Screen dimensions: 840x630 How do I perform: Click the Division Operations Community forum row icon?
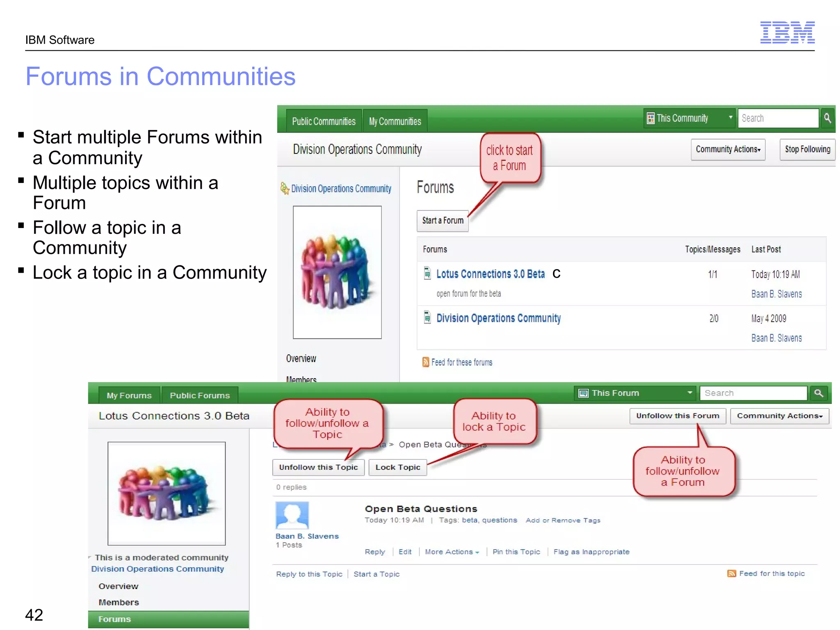427,317
